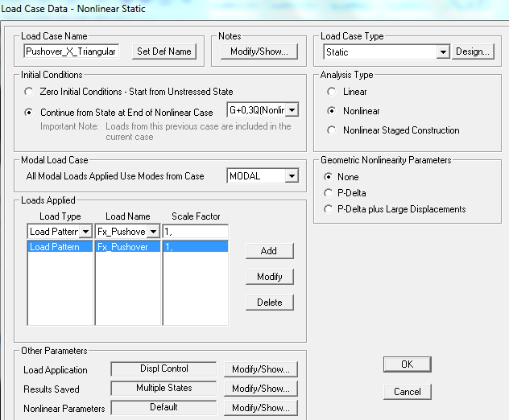The image size is (509, 420).
Task: Select the scale factor 1, list entry
Action: (x=196, y=247)
